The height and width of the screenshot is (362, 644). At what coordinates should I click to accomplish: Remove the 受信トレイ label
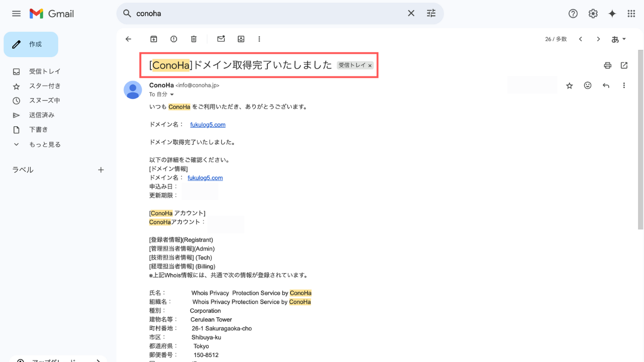tap(370, 65)
